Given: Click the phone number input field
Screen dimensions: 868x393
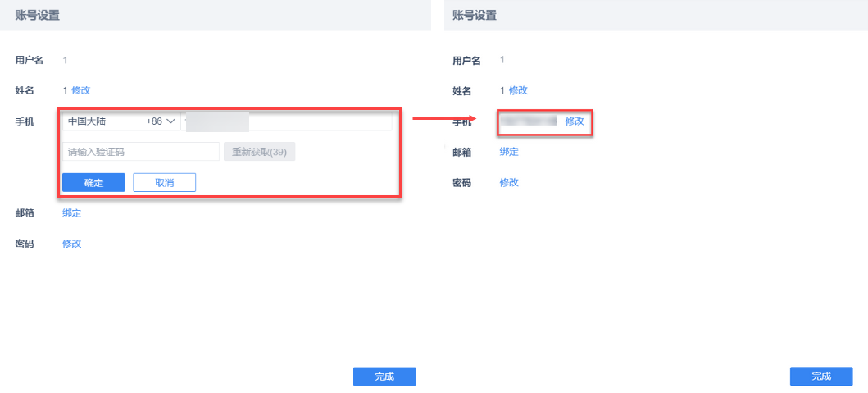Looking at the screenshot, I should tap(287, 121).
